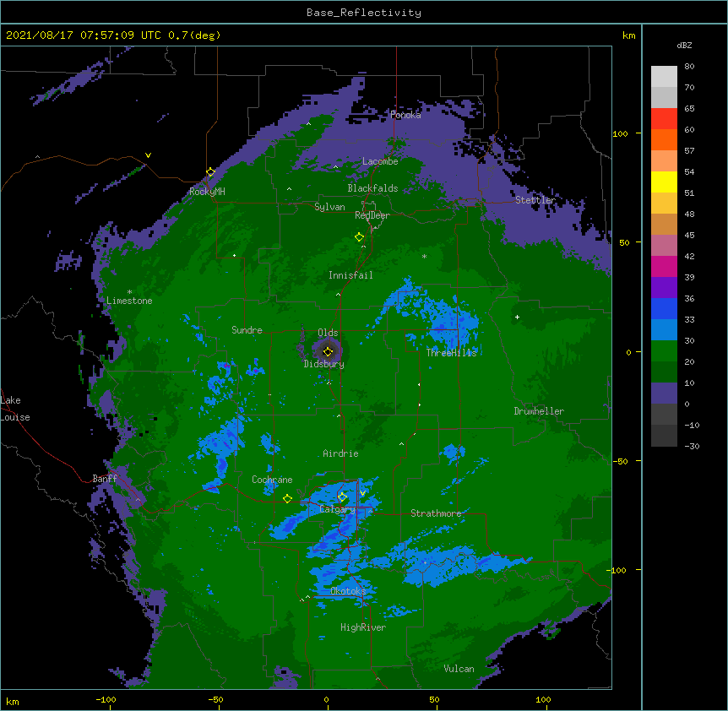The image size is (728, 711).
Task: Click the RedDeer city label
Action: pos(372,215)
